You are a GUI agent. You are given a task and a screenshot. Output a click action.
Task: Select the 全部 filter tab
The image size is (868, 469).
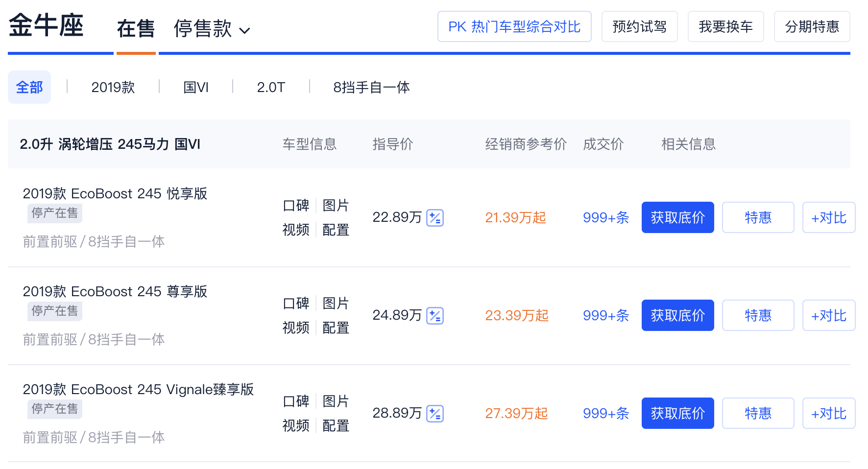point(29,87)
